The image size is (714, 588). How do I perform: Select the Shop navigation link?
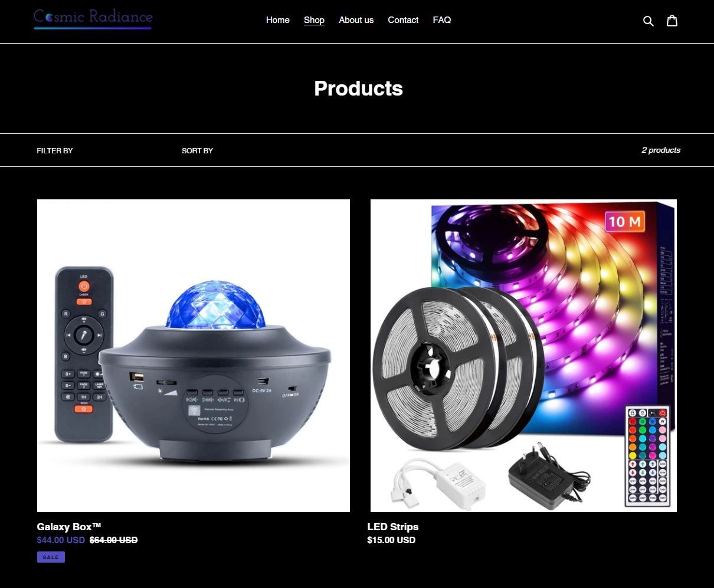point(314,20)
